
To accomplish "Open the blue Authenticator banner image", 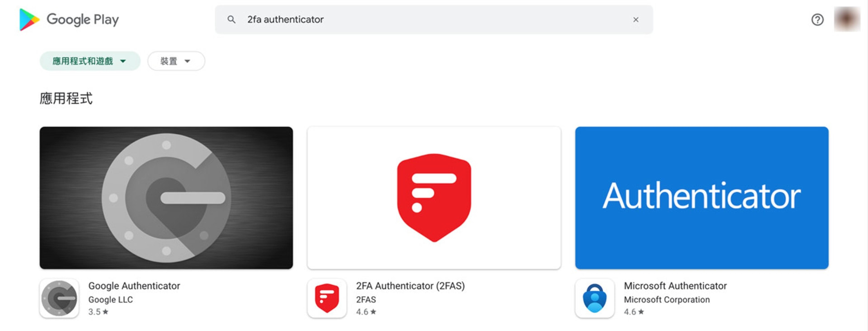I will click(702, 198).
